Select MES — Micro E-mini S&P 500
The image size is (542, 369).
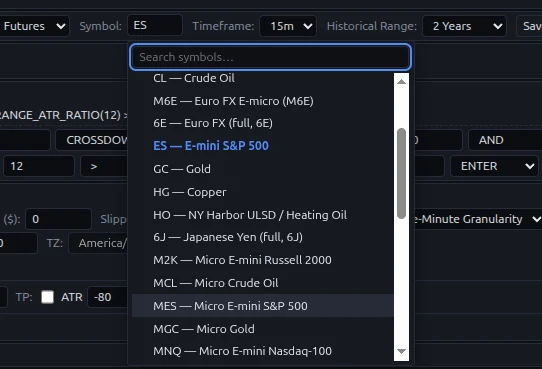coord(263,306)
